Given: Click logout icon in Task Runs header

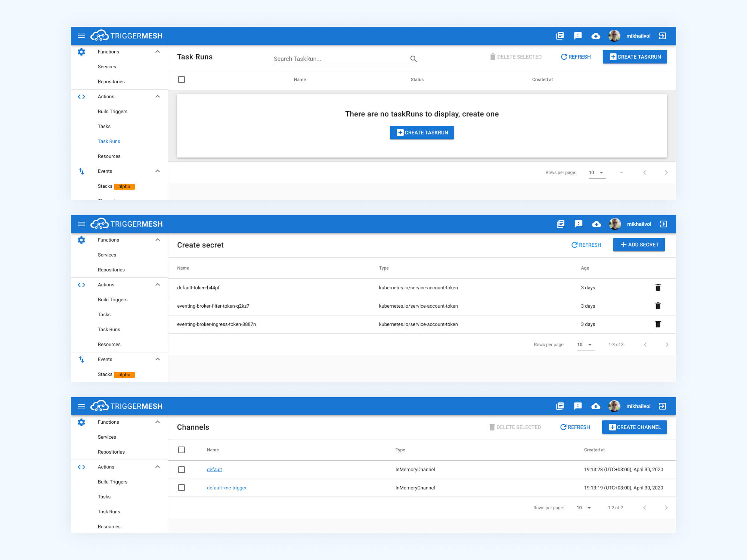Looking at the screenshot, I should tap(663, 36).
